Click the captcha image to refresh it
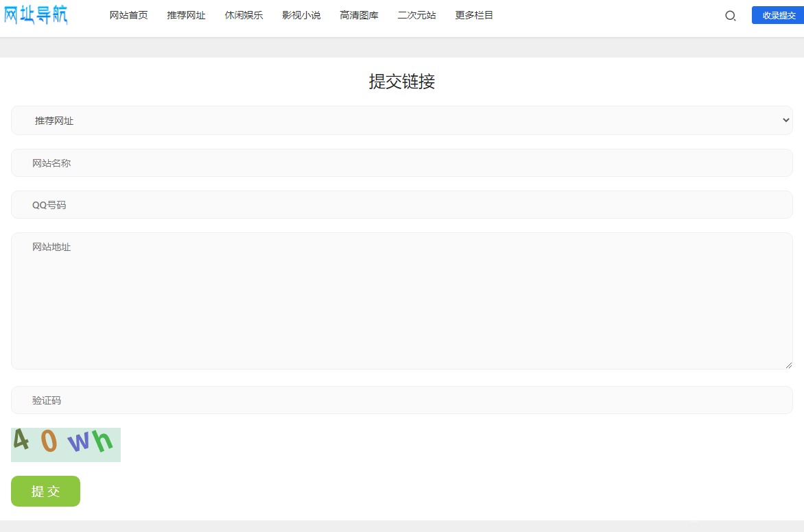 [66, 444]
